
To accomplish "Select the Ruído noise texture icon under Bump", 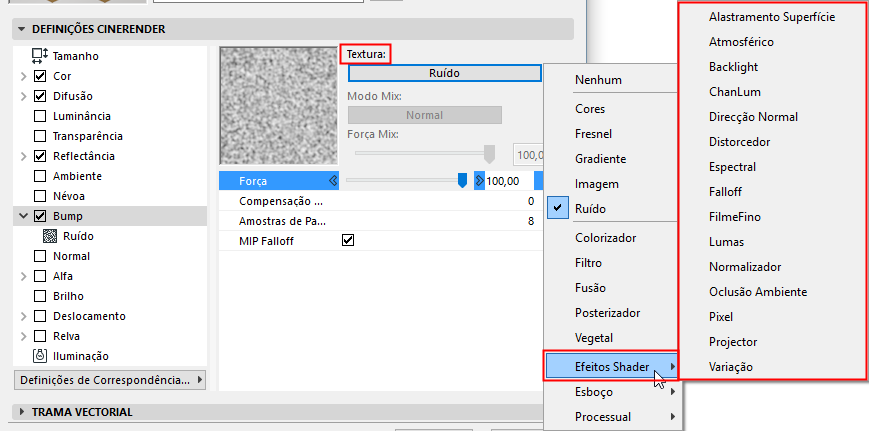I will (x=50, y=236).
